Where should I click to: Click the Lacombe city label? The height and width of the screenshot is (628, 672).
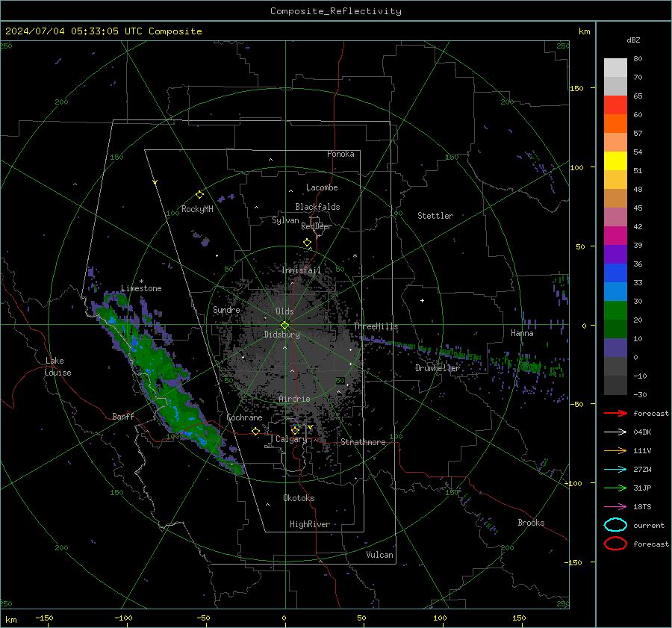(x=322, y=187)
